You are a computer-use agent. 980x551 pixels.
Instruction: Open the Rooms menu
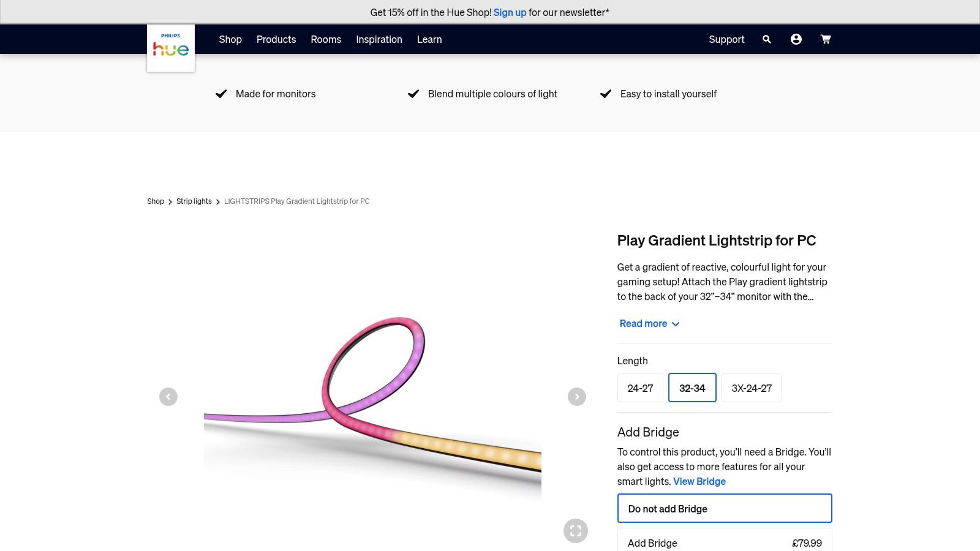[x=326, y=39]
